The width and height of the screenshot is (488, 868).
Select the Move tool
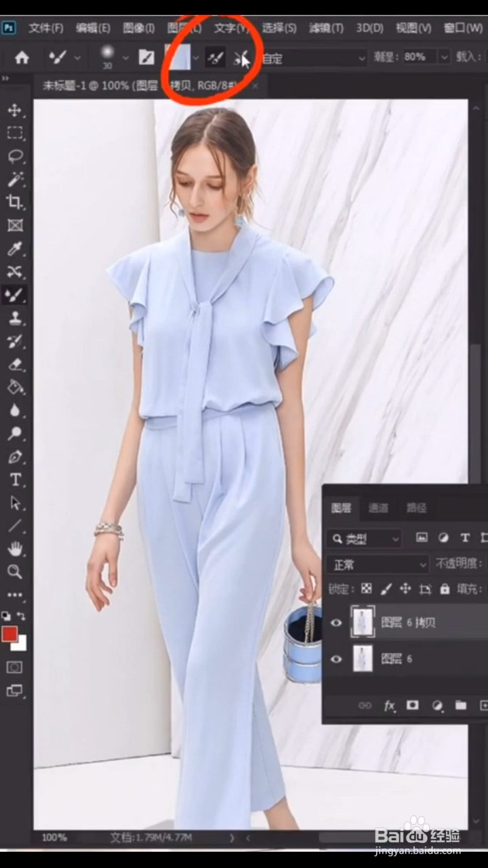14,110
